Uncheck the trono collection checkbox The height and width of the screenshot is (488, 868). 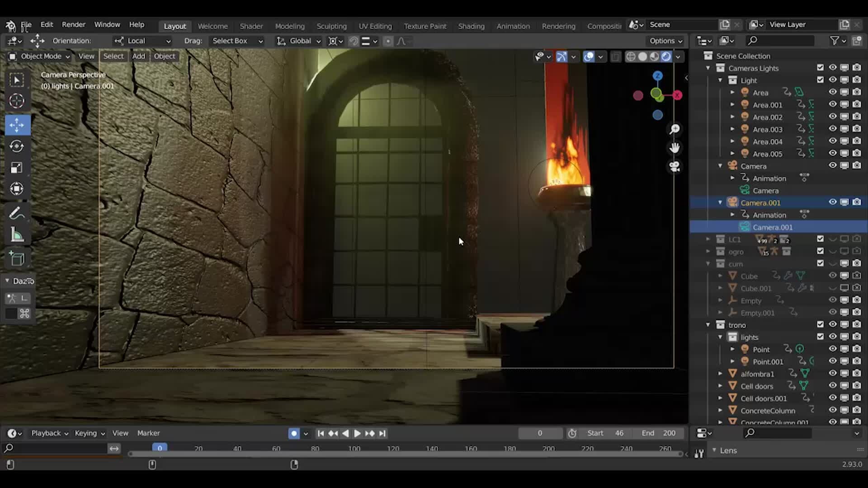coord(820,324)
